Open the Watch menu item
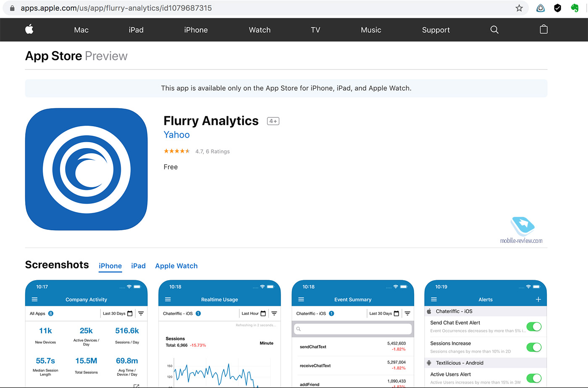The height and width of the screenshot is (388, 588). click(260, 30)
